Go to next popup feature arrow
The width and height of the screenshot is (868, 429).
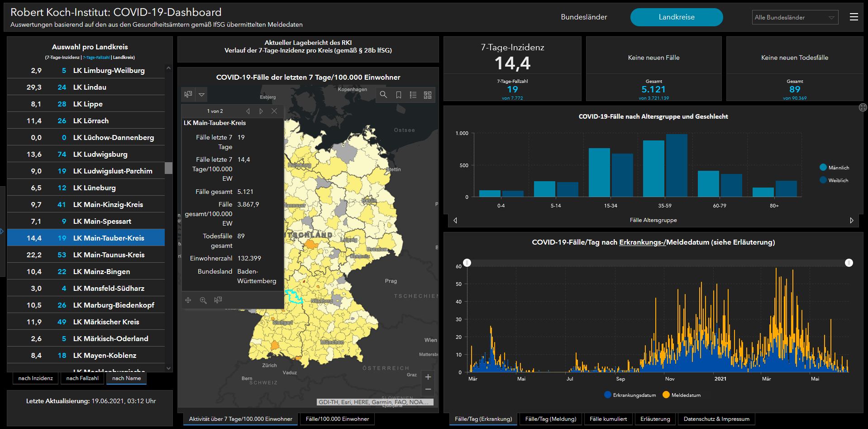point(261,111)
